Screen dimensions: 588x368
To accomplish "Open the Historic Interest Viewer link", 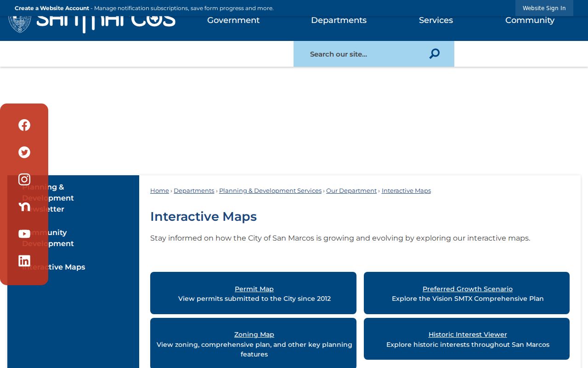I will click(468, 334).
